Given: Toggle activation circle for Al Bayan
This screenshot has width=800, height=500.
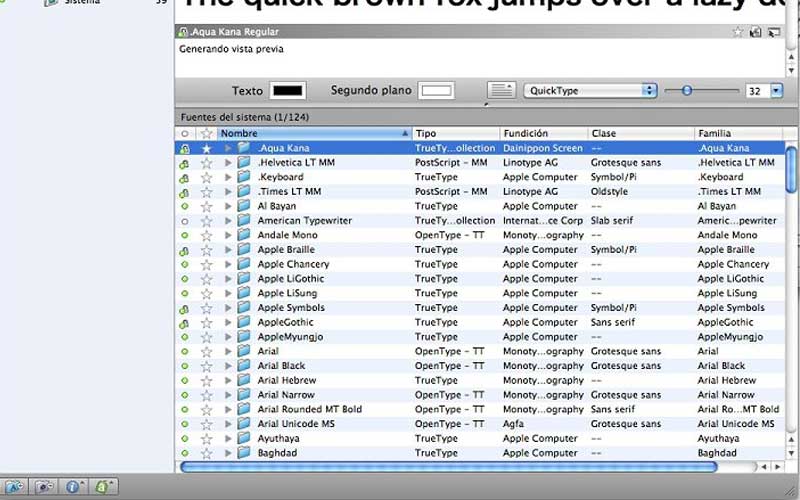Looking at the screenshot, I should click(185, 207).
